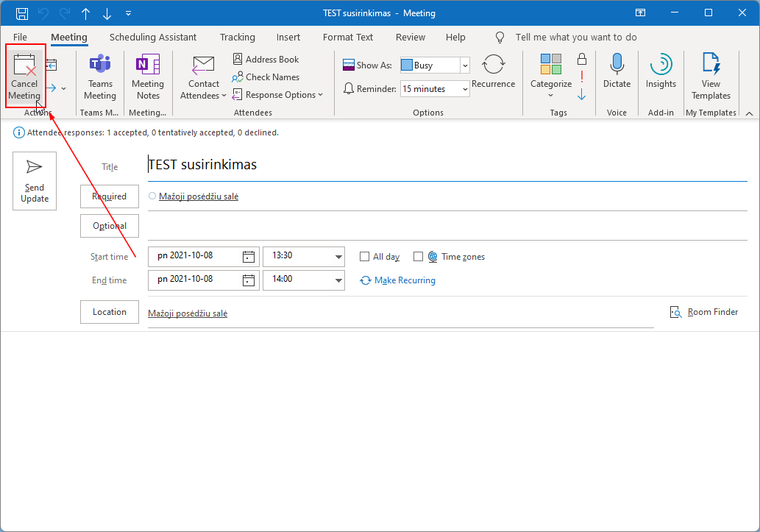Mark meeting as Private with lock icon

[x=582, y=59]
